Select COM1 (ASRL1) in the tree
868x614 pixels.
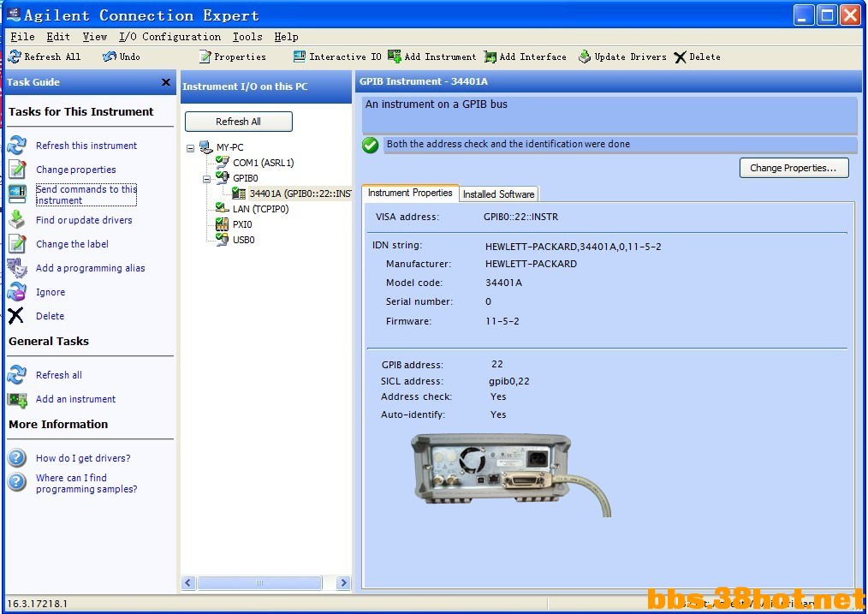coord(263,162)
